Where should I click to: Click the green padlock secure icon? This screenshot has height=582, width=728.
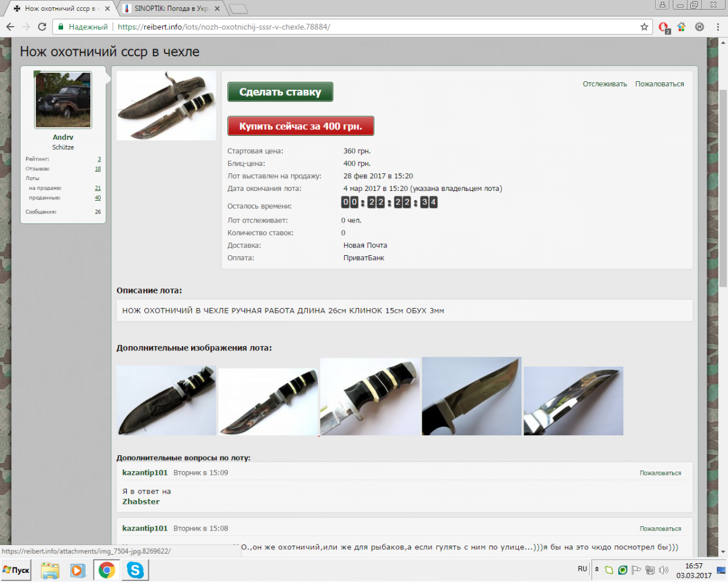pyautogui.click(x=60, y=27)
